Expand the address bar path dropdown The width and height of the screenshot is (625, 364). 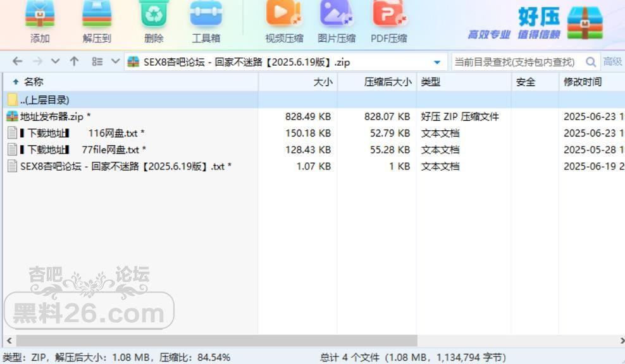[437, 62]
